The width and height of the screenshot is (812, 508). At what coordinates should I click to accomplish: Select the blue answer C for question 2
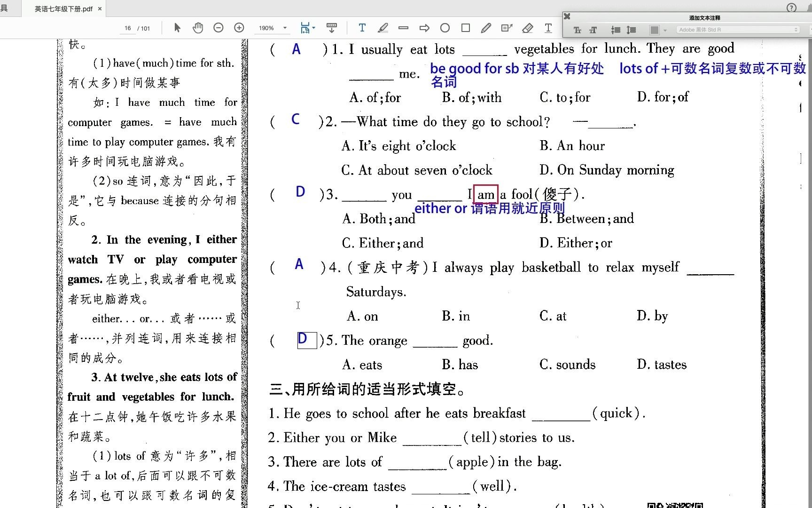pyautogui.click(x=296, y=119)
